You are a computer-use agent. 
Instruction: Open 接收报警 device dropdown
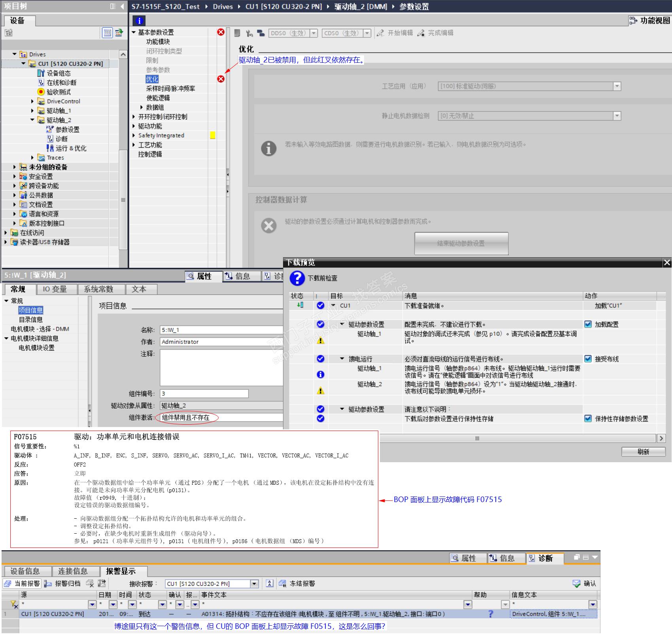coord(255,583)
